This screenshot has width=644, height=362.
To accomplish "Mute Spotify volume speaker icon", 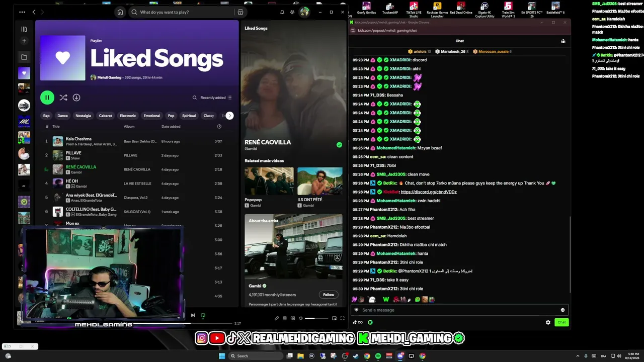I will [301, 318].
